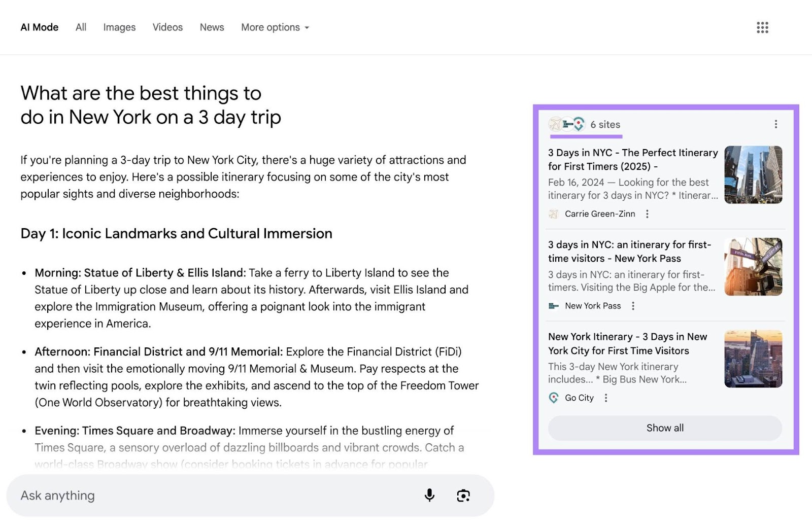Open Google Lens camera search
Image resolution: width=812 pixels, height=532 pixels.
[463, 495]
